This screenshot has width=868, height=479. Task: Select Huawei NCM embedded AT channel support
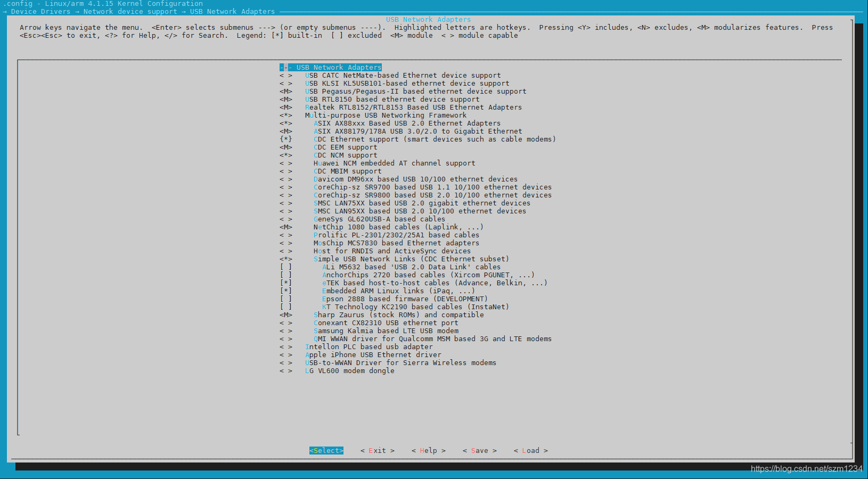coord(395,163)
